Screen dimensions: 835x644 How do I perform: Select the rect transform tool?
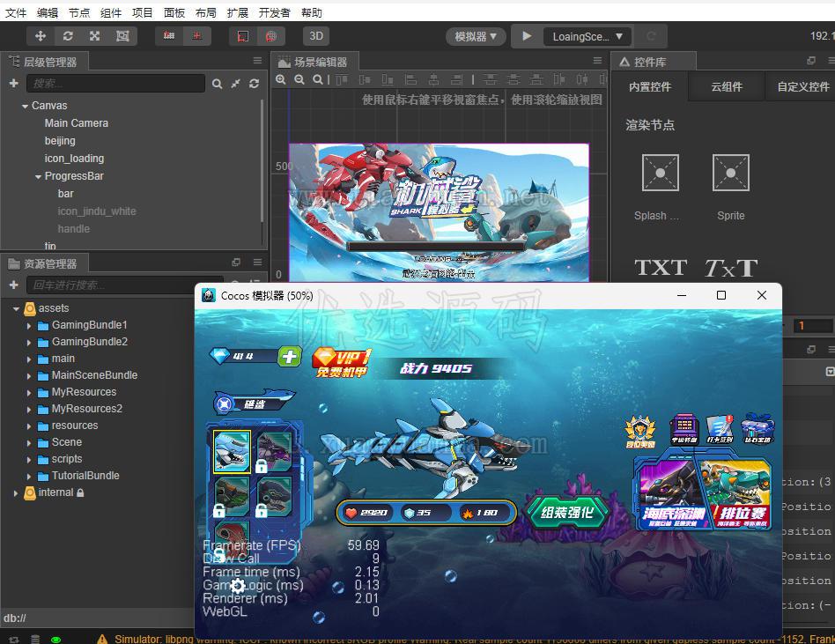click(x=122, y=36)
